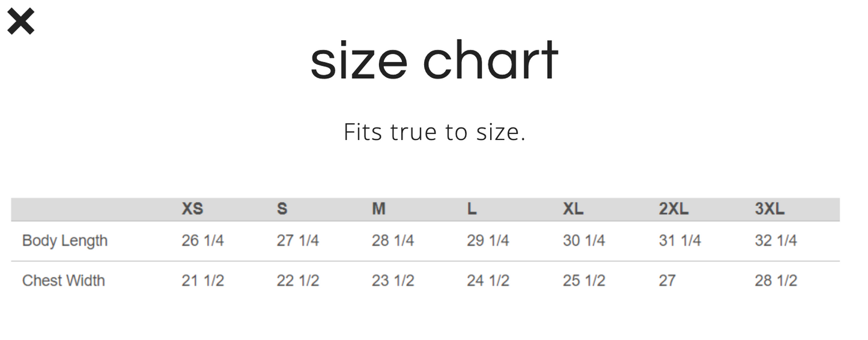The width and height of the screenshot is (868, 340).
Task: Click the L size column header
Action: pyautogui.click(x=472, y=209)
